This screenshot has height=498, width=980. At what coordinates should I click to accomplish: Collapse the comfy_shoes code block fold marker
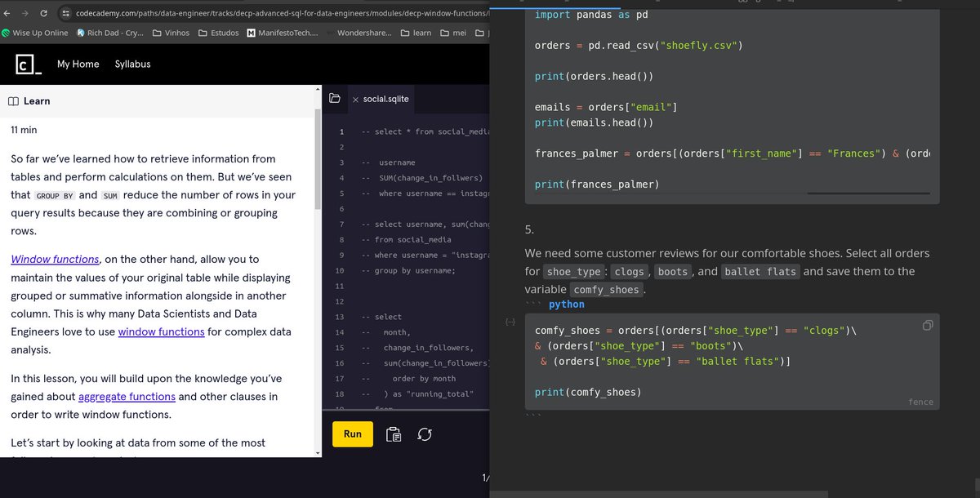click(510, 323)
